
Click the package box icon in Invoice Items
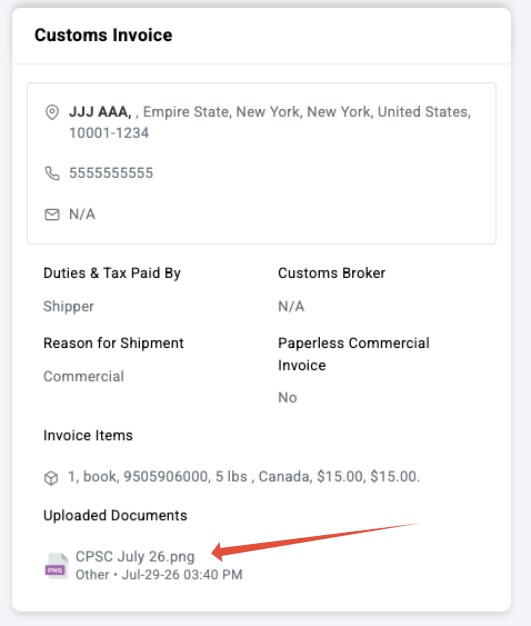51,477
